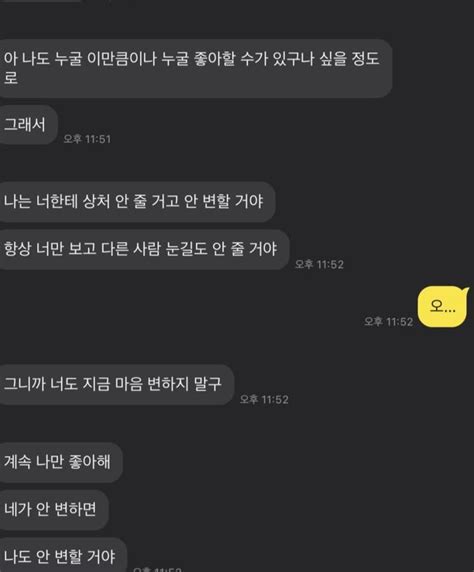
Task: Tap the 계속 나만 좋아해 message
Action: (61, 462)
